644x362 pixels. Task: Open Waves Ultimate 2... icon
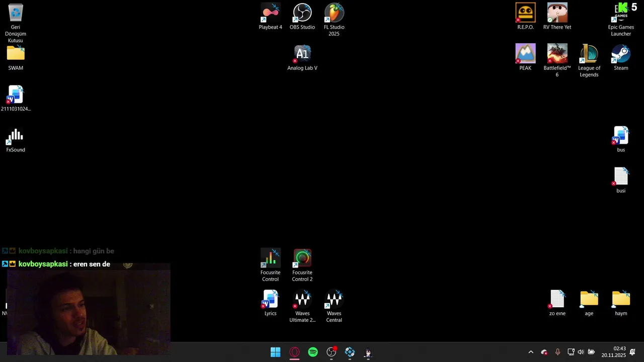pos(302,307)
